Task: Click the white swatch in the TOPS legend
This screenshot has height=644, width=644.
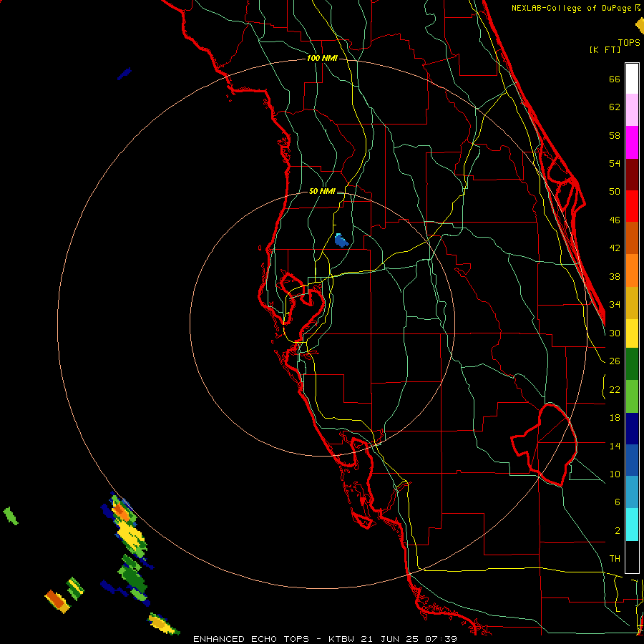Action: point(632,79)
